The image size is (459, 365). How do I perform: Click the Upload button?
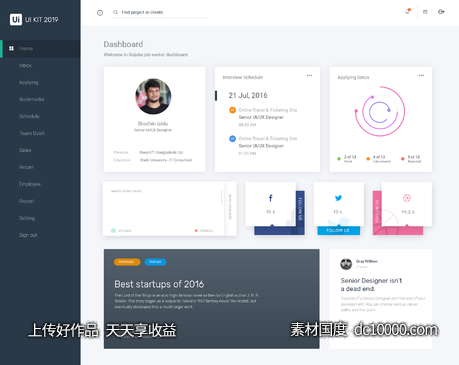coord(121,231)
